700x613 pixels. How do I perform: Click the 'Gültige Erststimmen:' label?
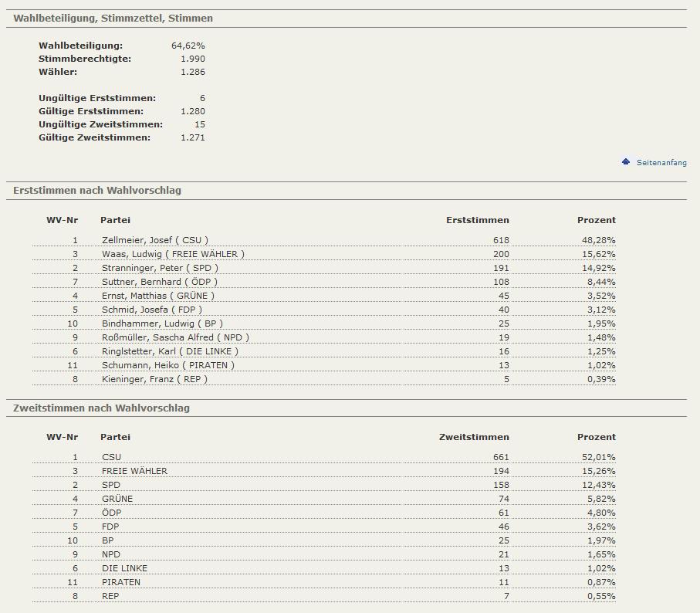click(91, 110)
